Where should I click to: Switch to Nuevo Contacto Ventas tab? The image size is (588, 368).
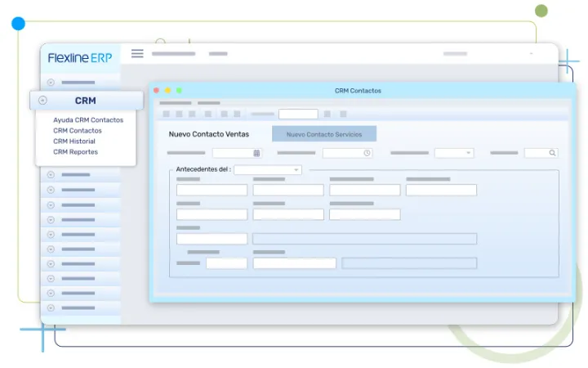point(209,134)
